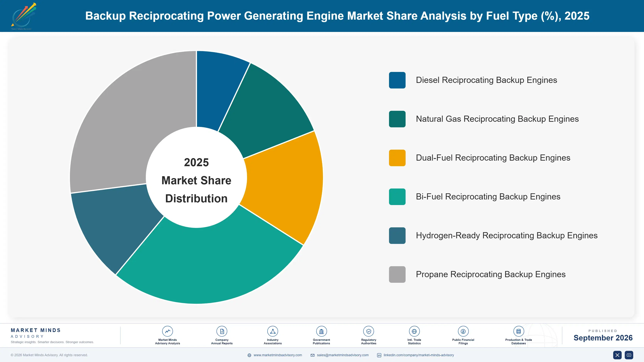Viewport: 644px width, 362px height.
Task: Click the Natural Gas legend dark green swatch
Action: [x=397, y=119]
